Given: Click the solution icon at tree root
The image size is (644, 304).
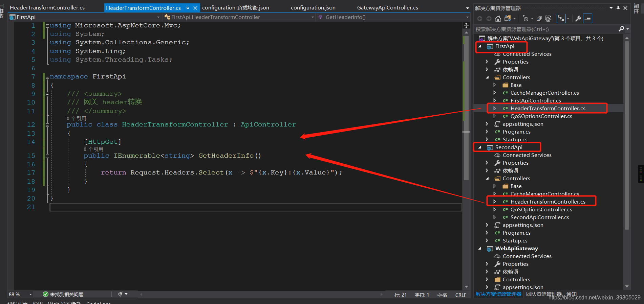Looking at the screenshot, I should (x=482, y=39).
